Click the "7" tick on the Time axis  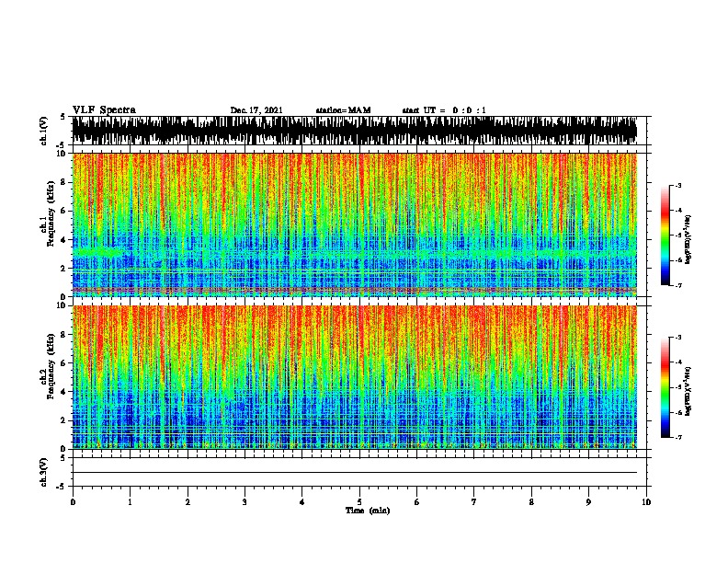pos(474,502)
